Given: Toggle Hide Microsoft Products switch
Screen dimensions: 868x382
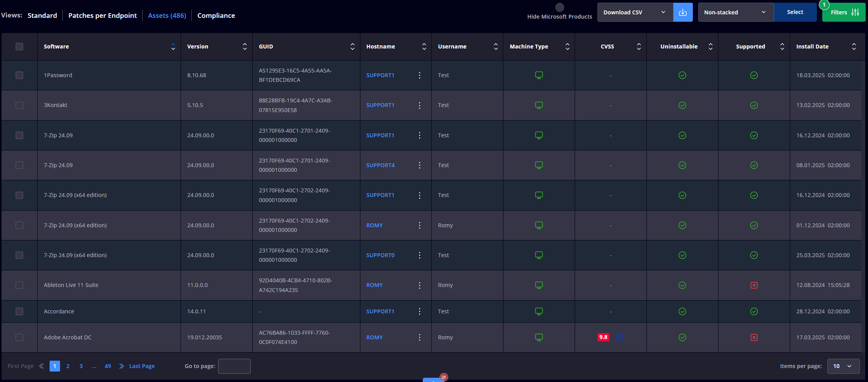Looking at the screenshot, I should (x=560, y=7).
